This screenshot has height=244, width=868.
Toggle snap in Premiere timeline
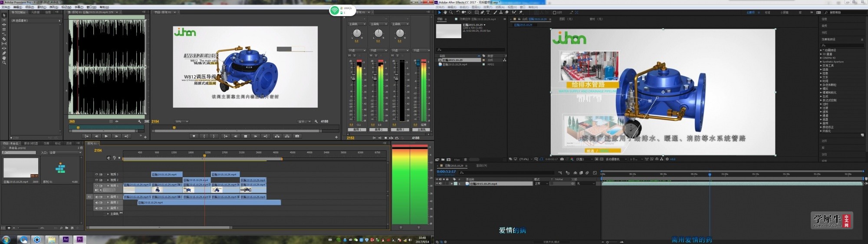pos(109,158)
